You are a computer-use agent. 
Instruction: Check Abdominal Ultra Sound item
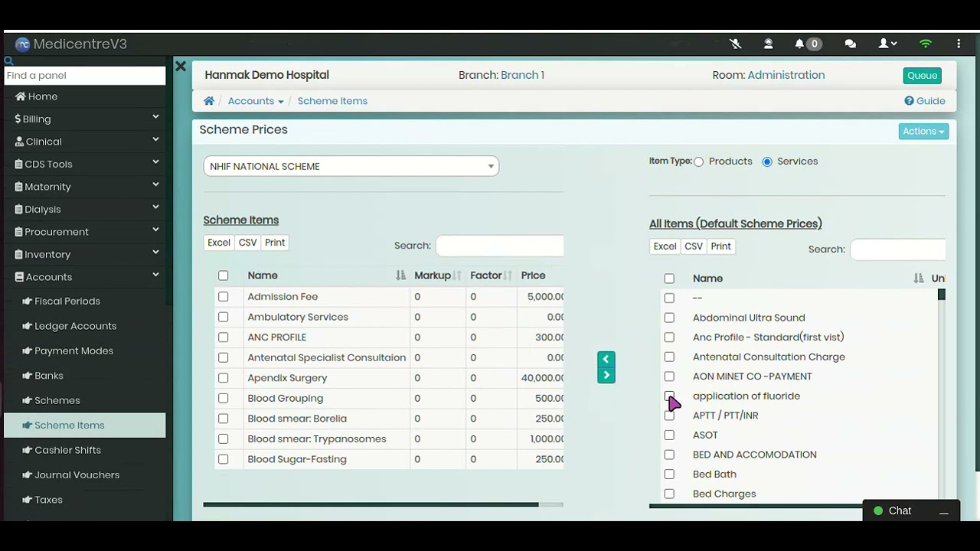tap(669, 318)
